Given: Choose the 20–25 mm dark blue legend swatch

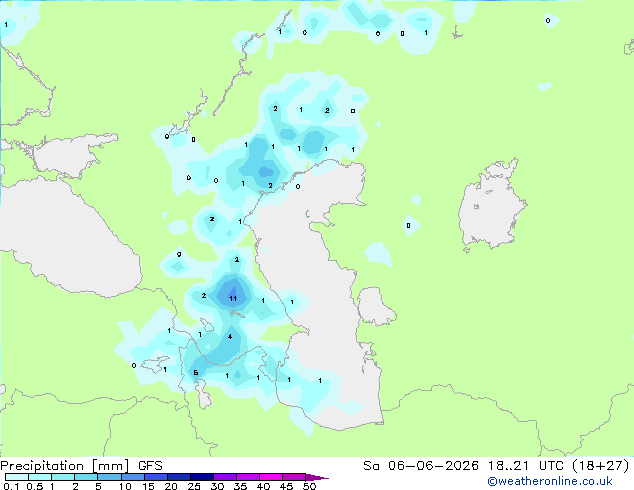Looking at the screenshot, I should (x=179, y=477).
